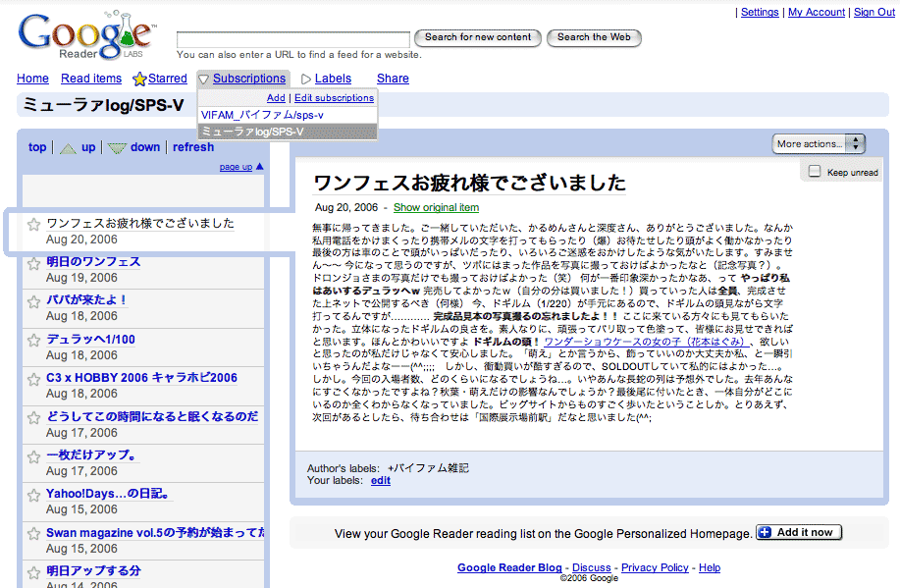This screenshot has height=588, width=900.
Task: Click the plus icon on Add it now
Action: [764, 533]
